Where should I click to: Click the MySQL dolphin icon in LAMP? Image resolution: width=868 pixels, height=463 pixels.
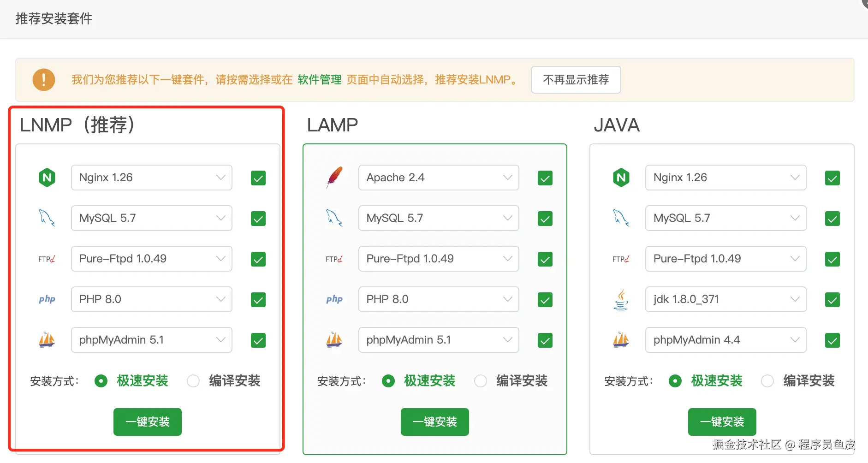(334, 218)
